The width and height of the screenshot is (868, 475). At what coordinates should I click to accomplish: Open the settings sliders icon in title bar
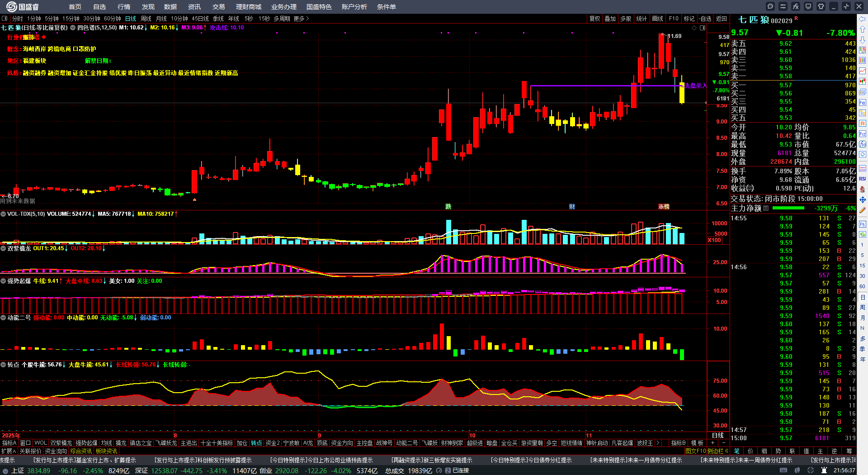[783, 6]
